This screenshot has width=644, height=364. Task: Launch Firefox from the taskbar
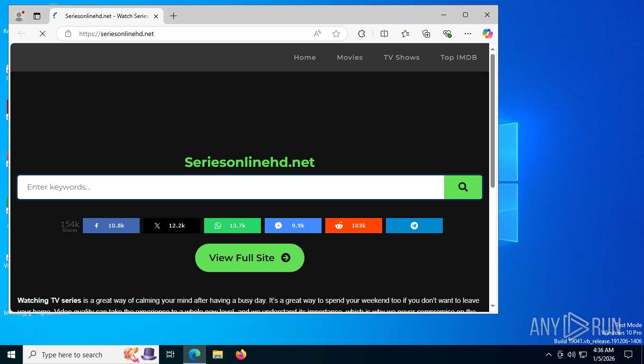241,355
